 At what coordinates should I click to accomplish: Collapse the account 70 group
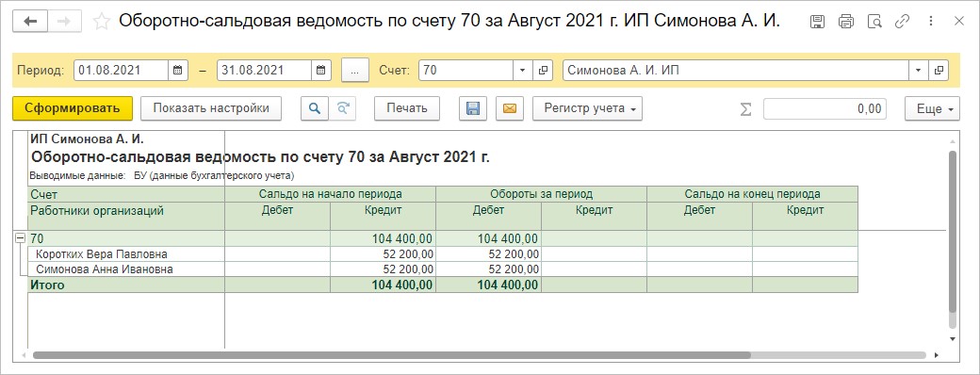pos(20,238)
